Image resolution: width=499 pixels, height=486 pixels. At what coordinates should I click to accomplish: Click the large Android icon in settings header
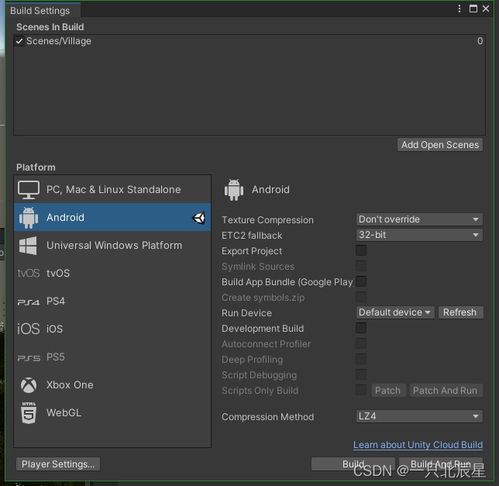[x=234, y=190]
